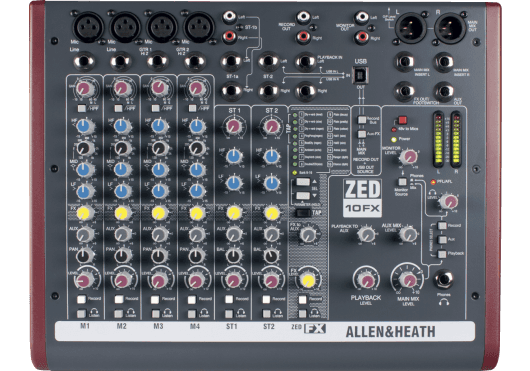Click the BAL knob on channel ST1
The image size is (530, 371).
tap(234, 256)
